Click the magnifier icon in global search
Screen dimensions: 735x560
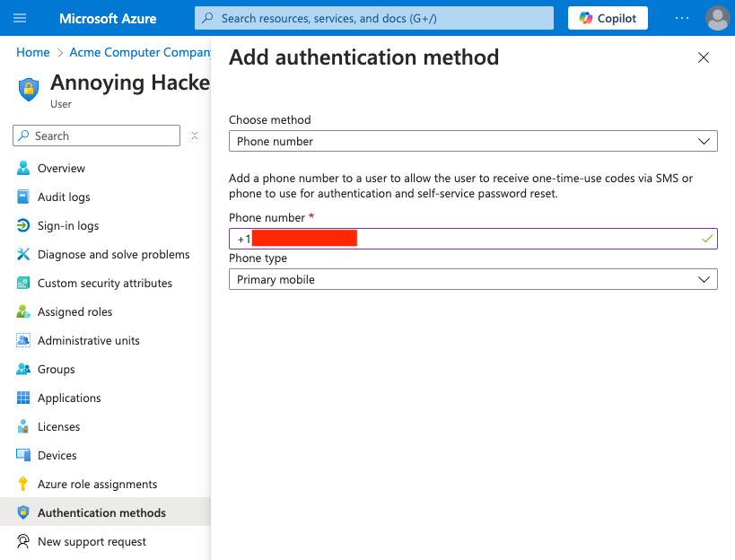[x=207, y=18]
